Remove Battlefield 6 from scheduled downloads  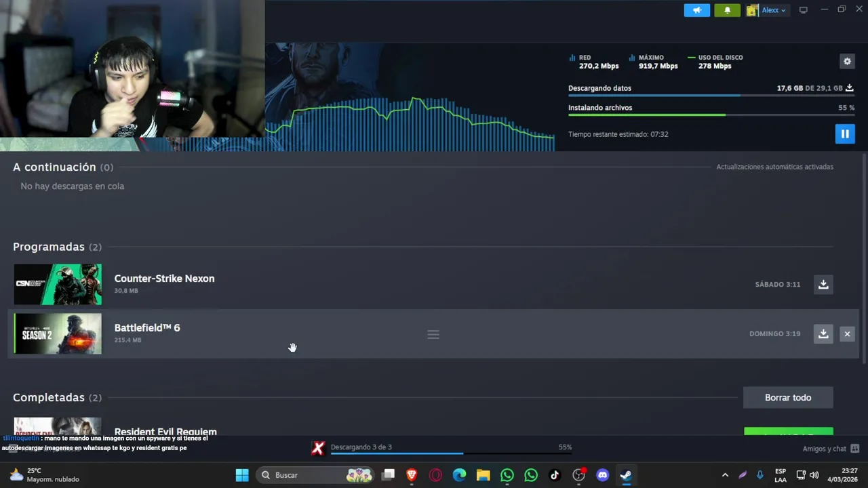tap(847, 333)
